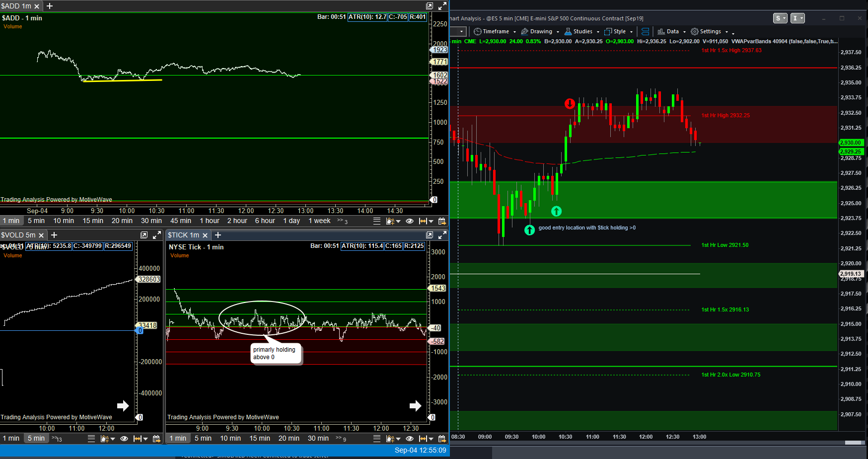Open the S dropdown in ES chart title bar
This screenshot has height=459, width=868.
pyautogui.click(x=781, y=18)
